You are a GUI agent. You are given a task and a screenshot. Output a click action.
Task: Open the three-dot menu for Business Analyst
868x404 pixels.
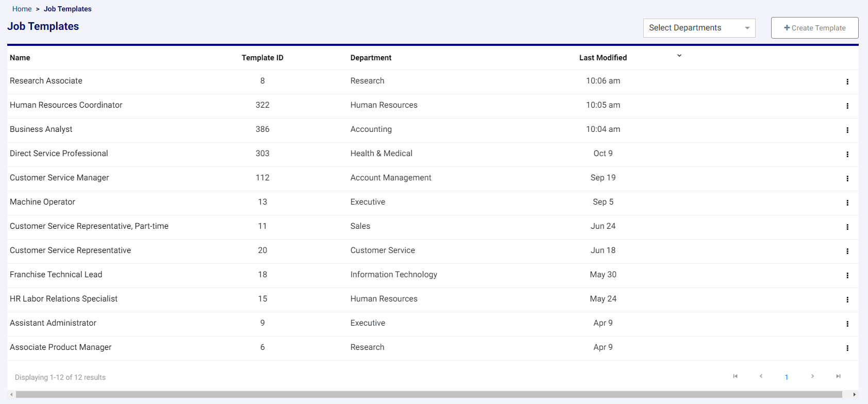pyautogui.click(x=847, y=130)
